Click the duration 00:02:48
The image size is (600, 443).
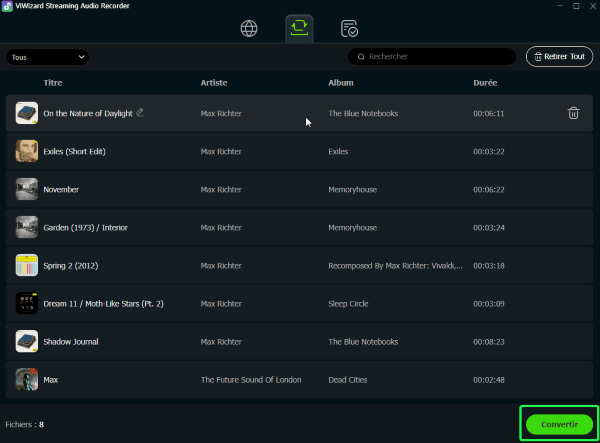(x=489, y=380)
